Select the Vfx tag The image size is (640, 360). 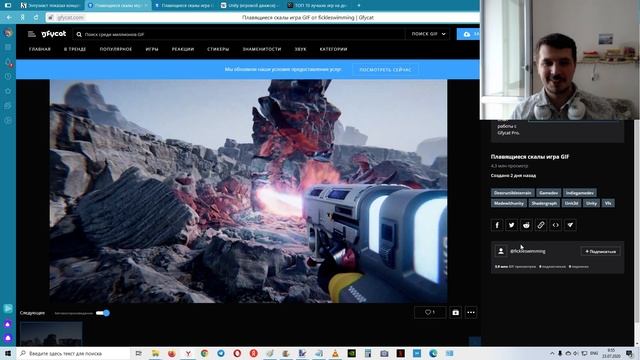tap(608, 203)
